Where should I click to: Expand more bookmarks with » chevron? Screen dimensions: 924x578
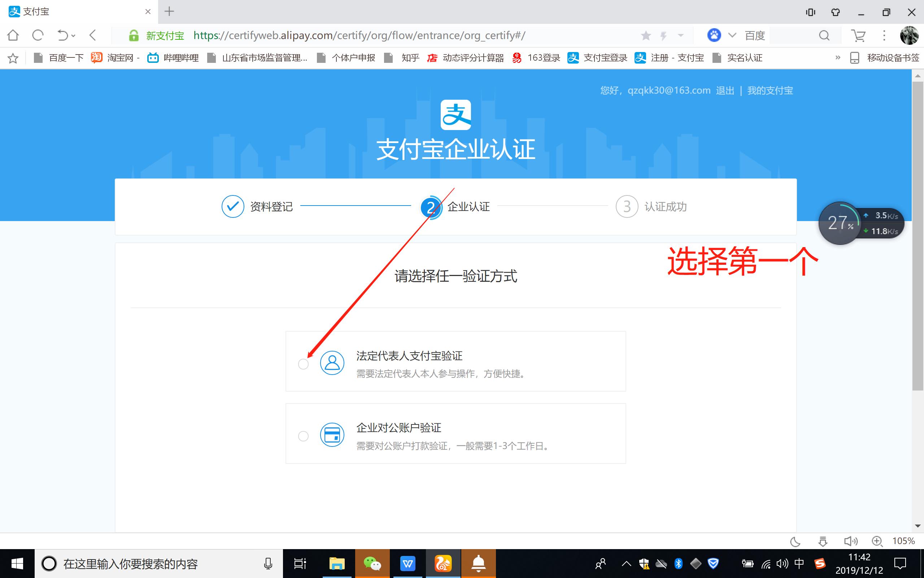838,58
